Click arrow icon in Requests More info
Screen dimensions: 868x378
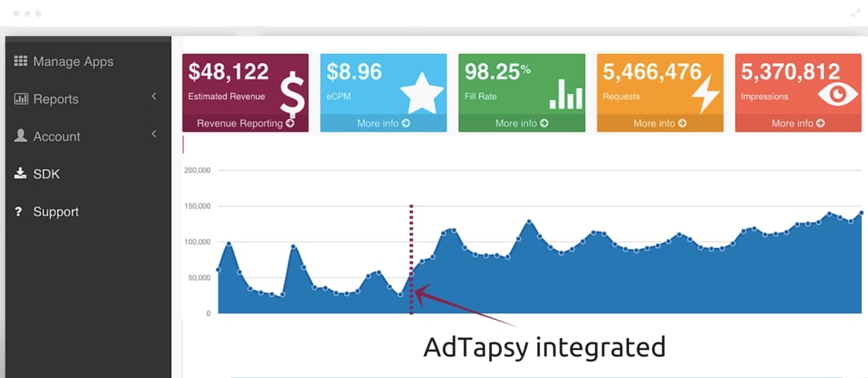[x=682, y=124]
